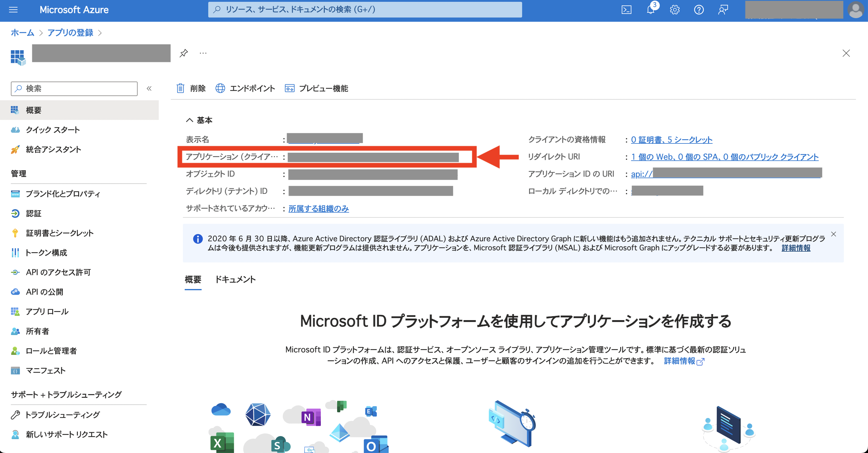Go to アプリの登録 breadcrumb
This screenshot has height=453, width=868.
pyautogui.click(x=70, y=33)
